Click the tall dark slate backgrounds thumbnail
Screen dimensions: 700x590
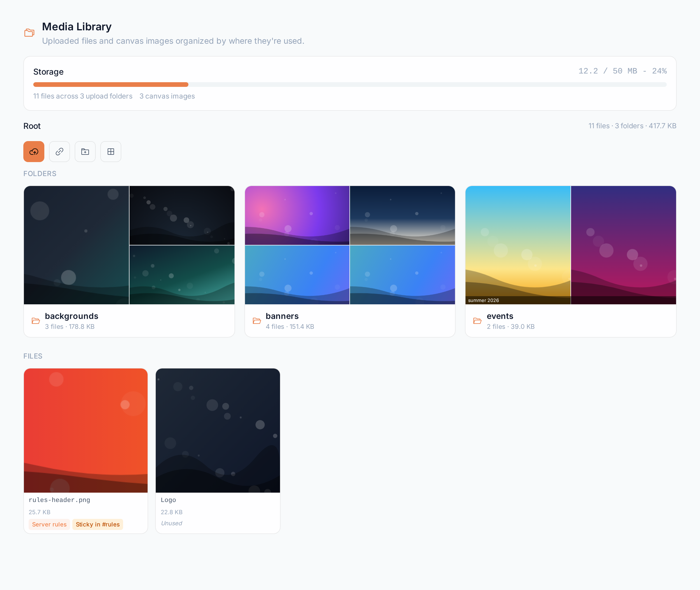click(x=76, y=245)
